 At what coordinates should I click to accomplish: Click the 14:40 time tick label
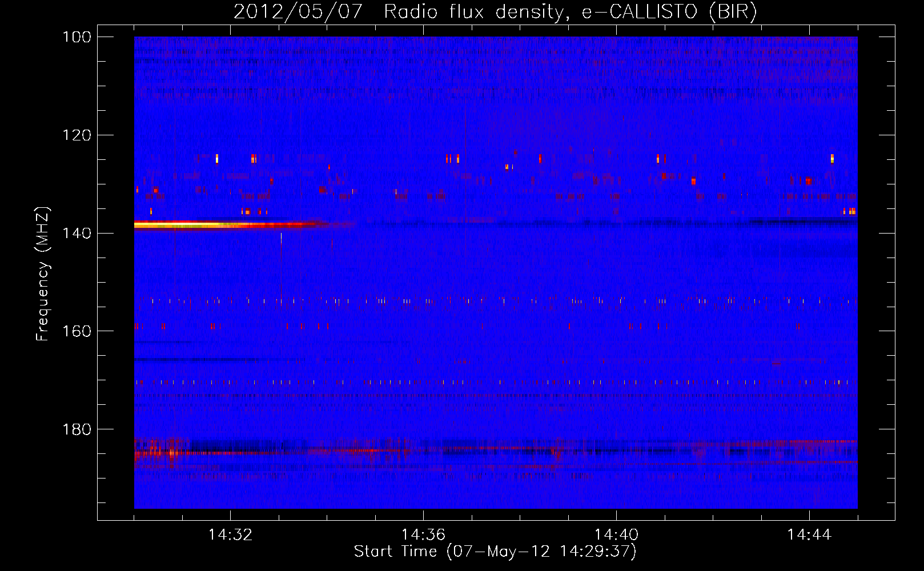[616, 535]
